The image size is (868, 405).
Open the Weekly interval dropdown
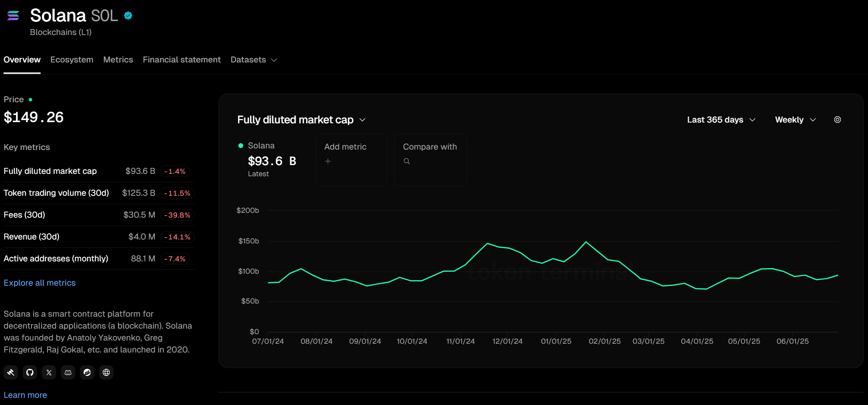[x=796, y=120]
